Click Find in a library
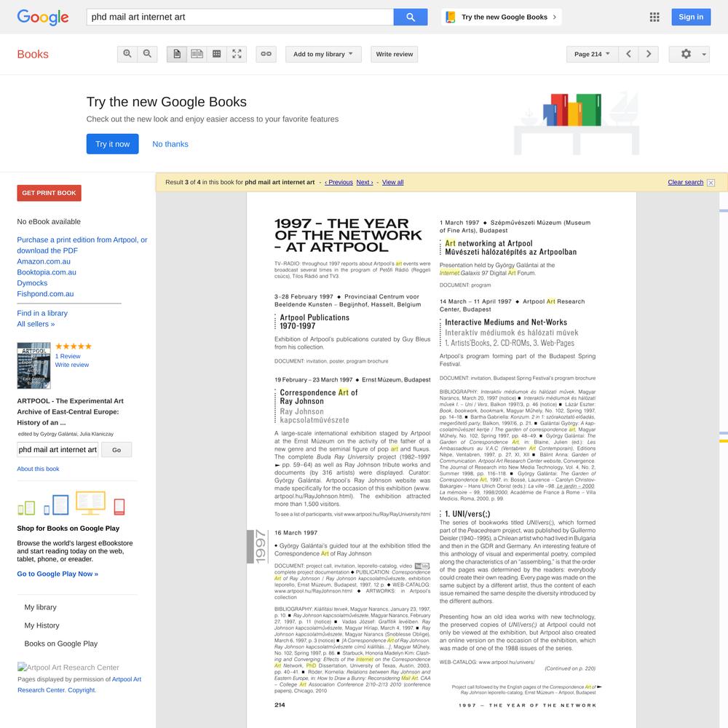728x728 pixels. pos(42,313)
